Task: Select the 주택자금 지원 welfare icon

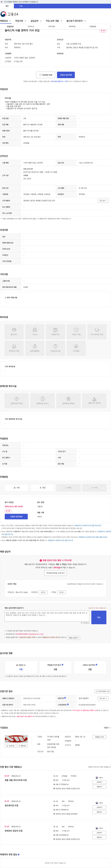Action: coord(14,348)
